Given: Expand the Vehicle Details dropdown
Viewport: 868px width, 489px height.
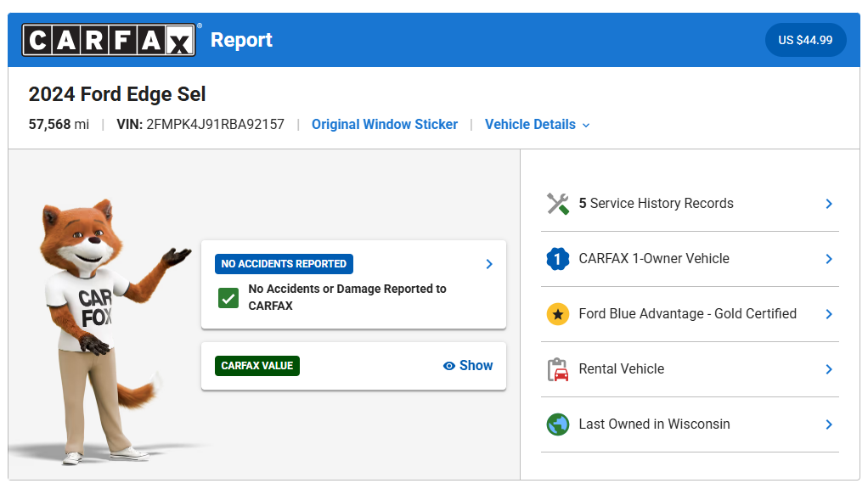Looking at the screenshot, I should point(537,125).
